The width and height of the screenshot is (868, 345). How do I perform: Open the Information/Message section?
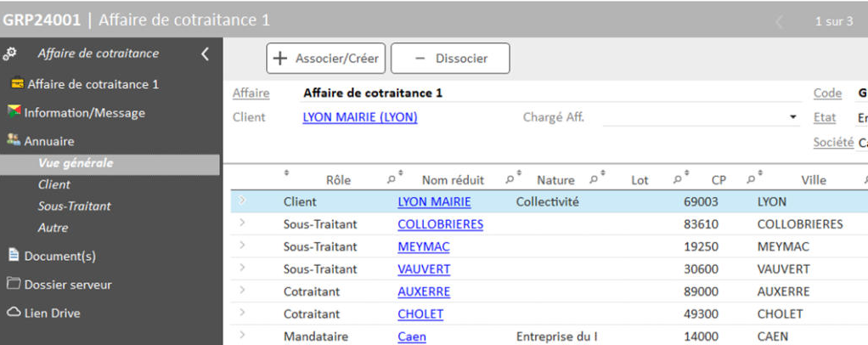(x=84, y=112)
